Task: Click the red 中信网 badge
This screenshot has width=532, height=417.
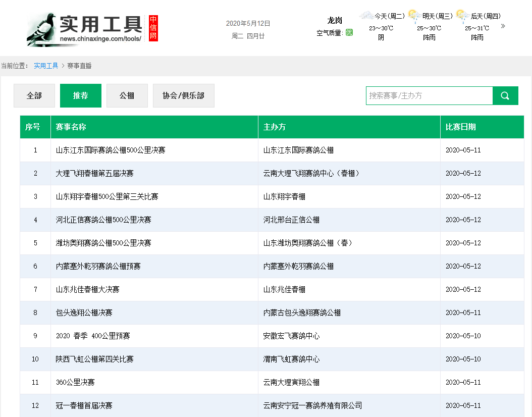Action: pos(153,28)
